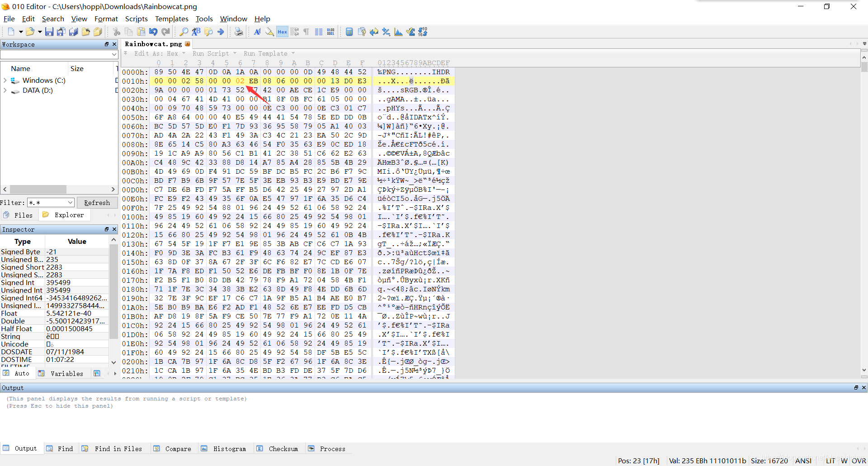Image resolution: width=868 pixels, height=466 pixels.
Task: Click the Checksum icon
Action: pos(410,32)
